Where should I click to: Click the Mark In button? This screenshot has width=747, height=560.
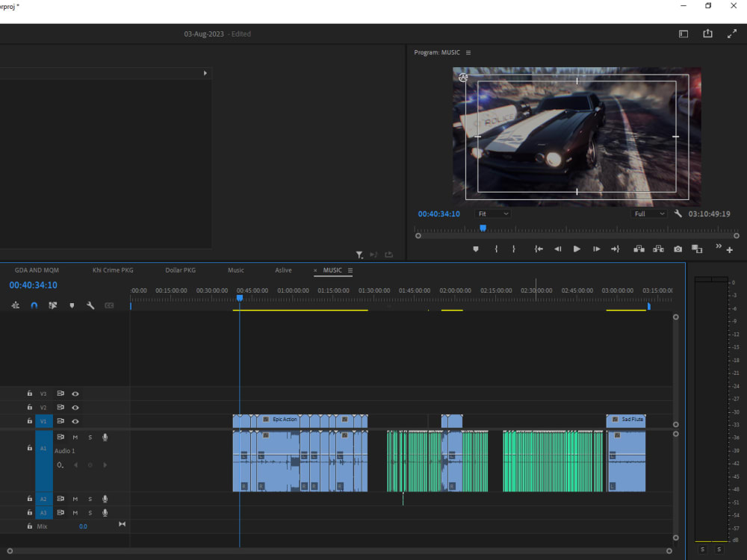click(x=496, y=249)
